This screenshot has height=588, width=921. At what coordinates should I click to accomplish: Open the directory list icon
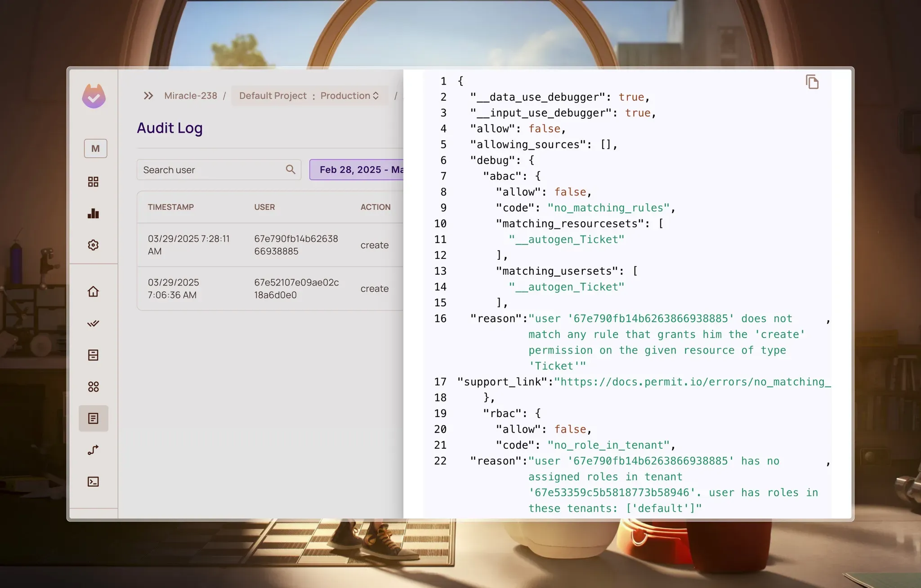point(93,355)
